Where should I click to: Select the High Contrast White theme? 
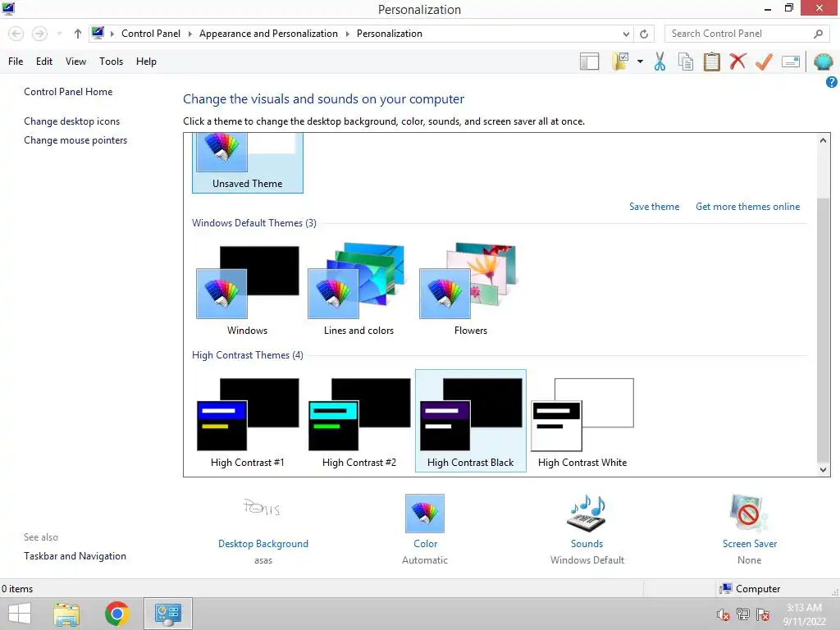coord(582,421)
